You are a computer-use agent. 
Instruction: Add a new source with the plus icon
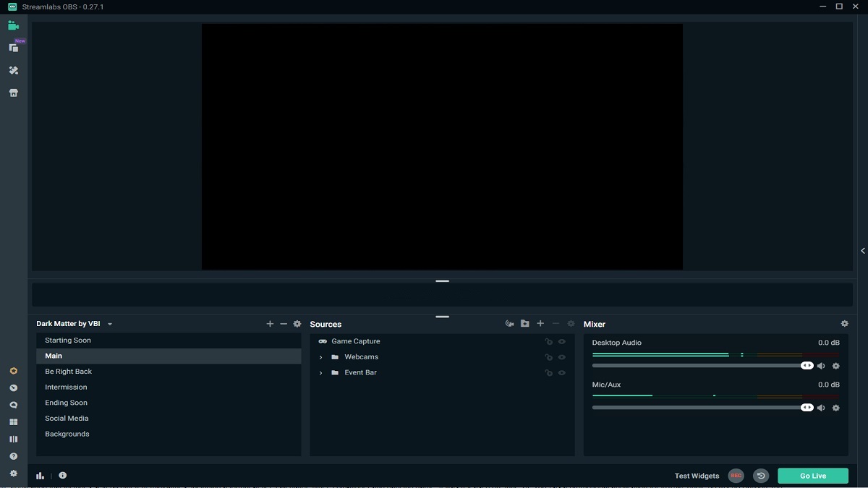coord(540,323)
